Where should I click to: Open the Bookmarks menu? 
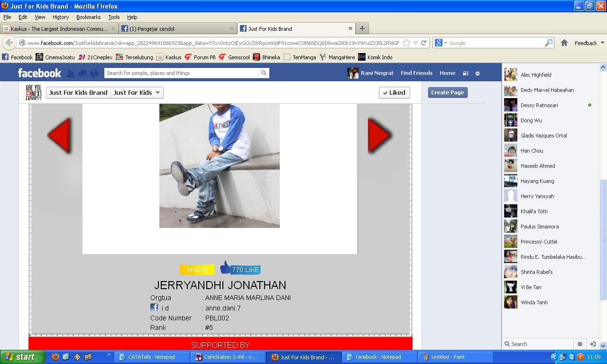[88, 17]
